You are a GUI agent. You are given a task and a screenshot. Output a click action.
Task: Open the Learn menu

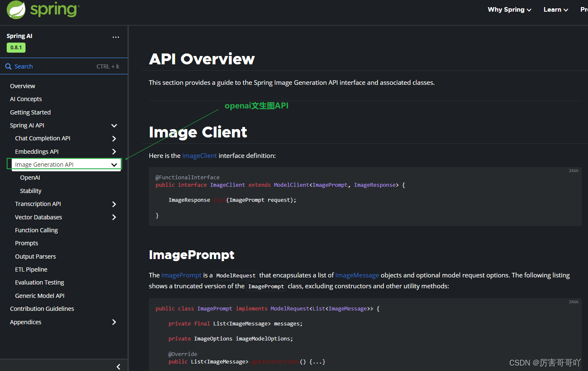coord(556,10)
